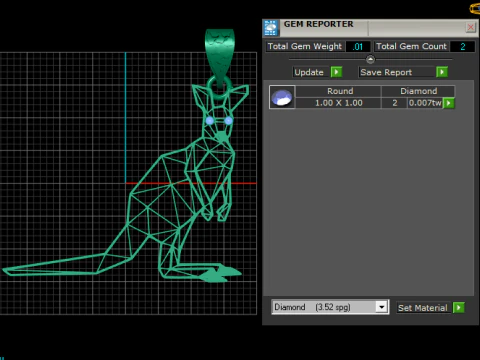Image resolution: width=480 pixels, height=360 pixels.
Task: Click the Set Material label
Action: 423,308
